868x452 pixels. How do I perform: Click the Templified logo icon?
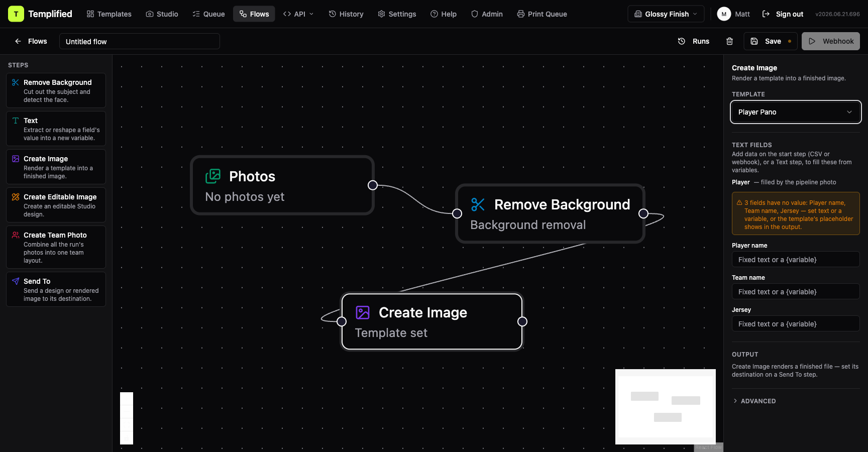pyautogui.click(x=16, y=14)
